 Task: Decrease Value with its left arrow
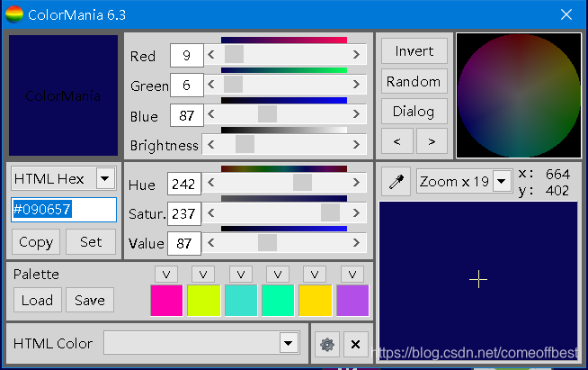click(211, 243)
